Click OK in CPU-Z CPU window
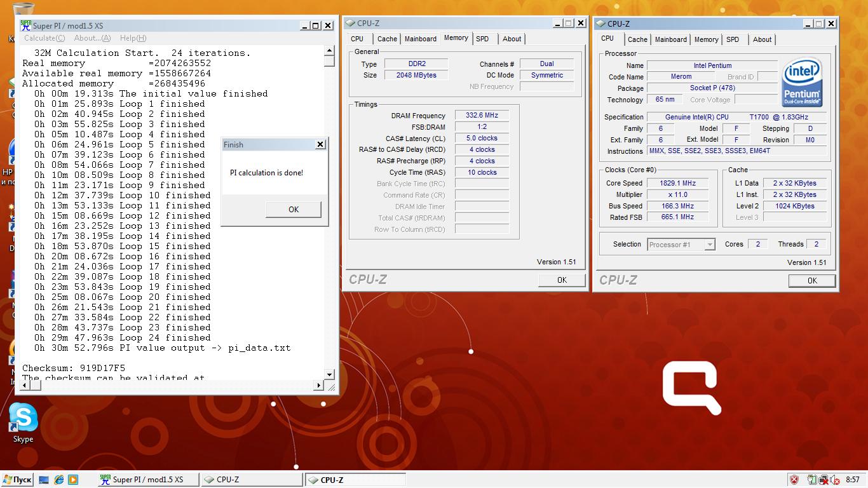The image size is (868, 488). [812, 280]
